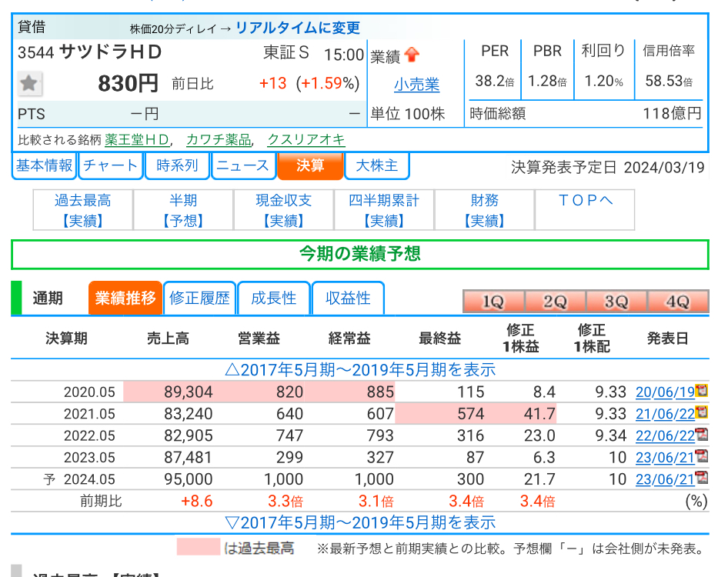Click the PBR value 1.28倍
This screenshot has width=728, height=577.
(x=547, y=82)
